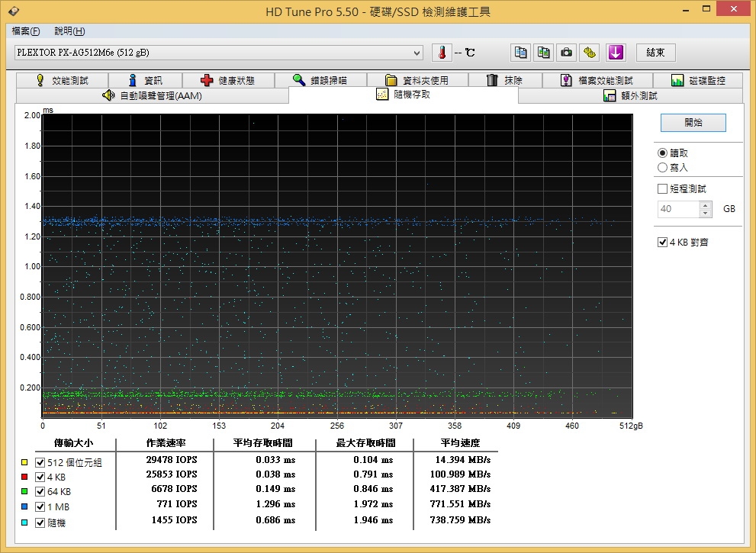Click the 最大存取時間 column header

coord(365,442)
